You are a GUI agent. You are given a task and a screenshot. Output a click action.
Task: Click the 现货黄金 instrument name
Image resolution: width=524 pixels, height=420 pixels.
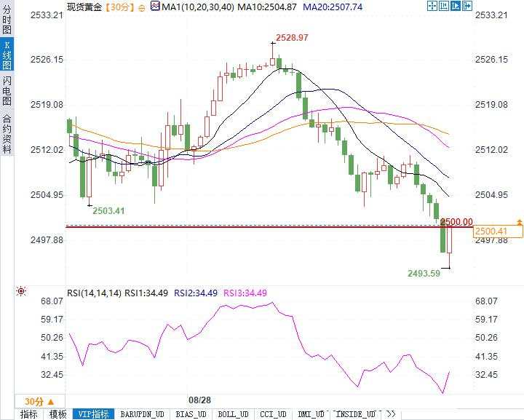point(84,7)
